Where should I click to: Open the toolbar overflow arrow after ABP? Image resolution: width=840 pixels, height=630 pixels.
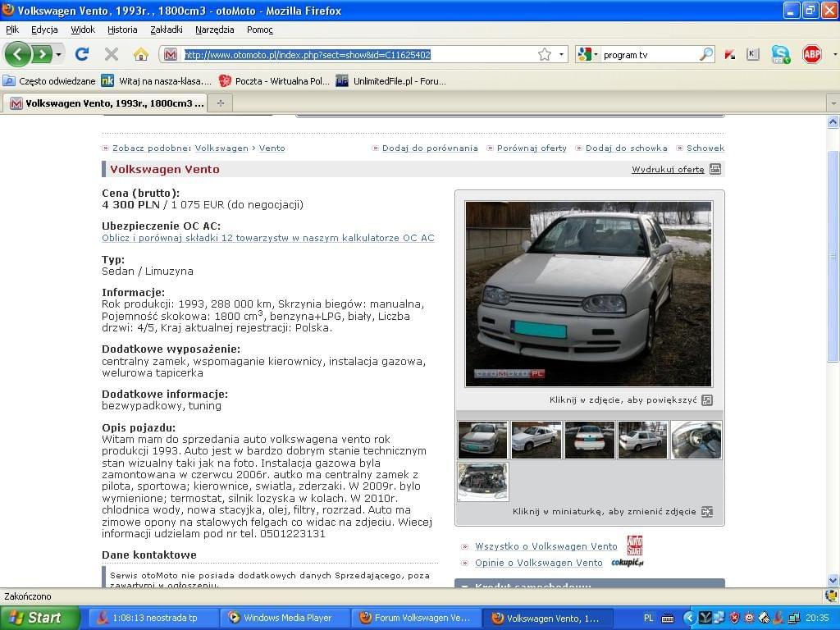point(834,54)
